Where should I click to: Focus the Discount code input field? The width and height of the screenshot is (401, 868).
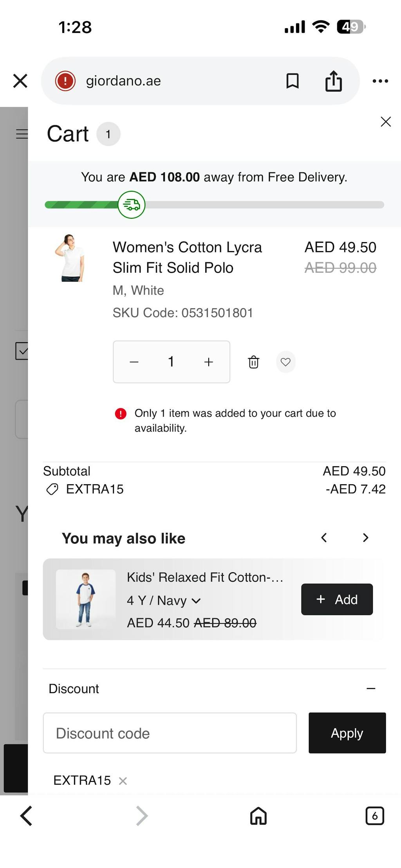170,733
